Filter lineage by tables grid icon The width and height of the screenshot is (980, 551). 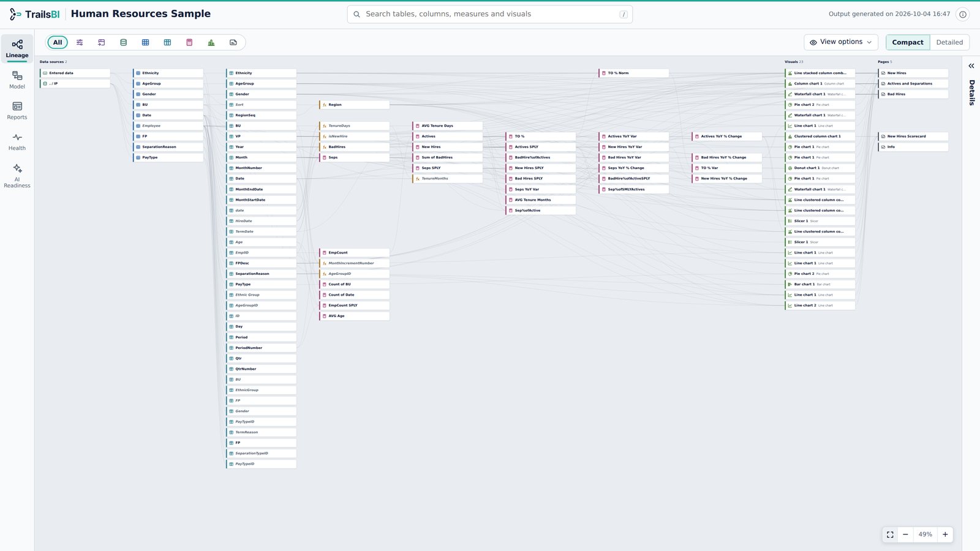pyautogui.click(x=145, y=42)
